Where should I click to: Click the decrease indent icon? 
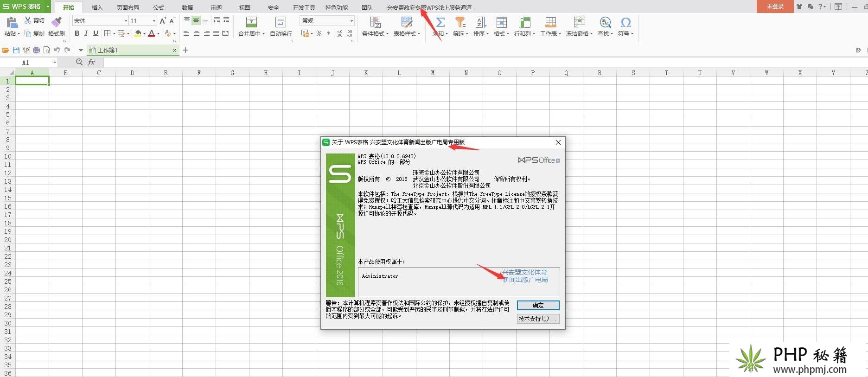point(217,20)
